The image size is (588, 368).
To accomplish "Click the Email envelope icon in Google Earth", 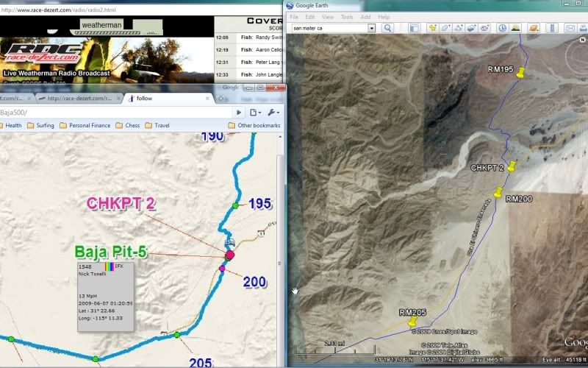I will tap(570, 28).
